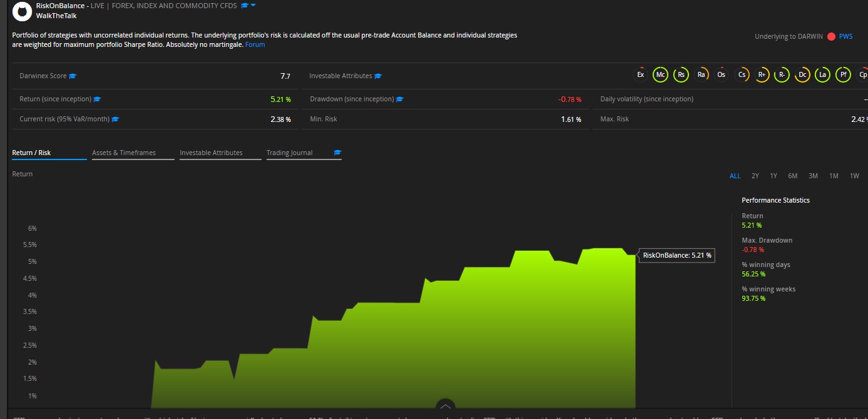Click the help cap beside Current risk

[x=115, y=119]
